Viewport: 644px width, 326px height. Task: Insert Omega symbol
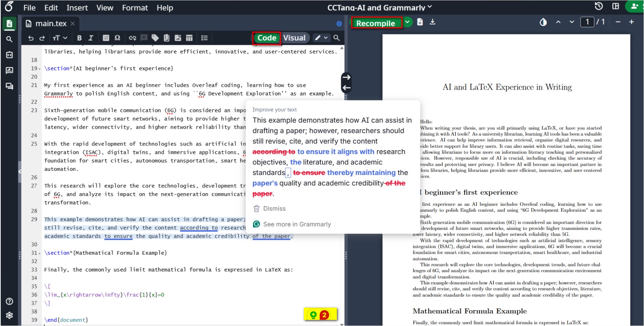(117, 38)
